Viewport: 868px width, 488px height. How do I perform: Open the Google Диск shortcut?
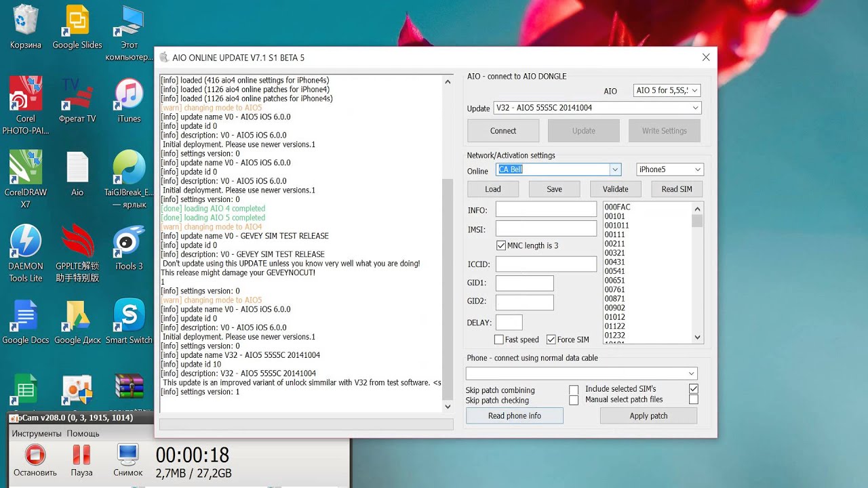(77, 321)
